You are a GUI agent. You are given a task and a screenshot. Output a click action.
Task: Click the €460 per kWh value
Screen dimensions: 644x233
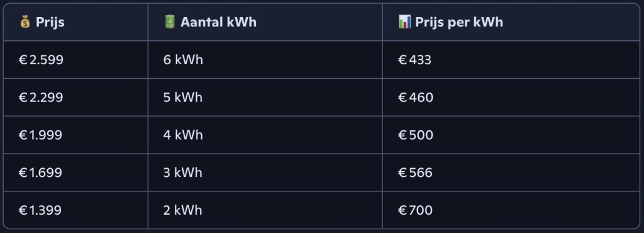tap(416, 98)
